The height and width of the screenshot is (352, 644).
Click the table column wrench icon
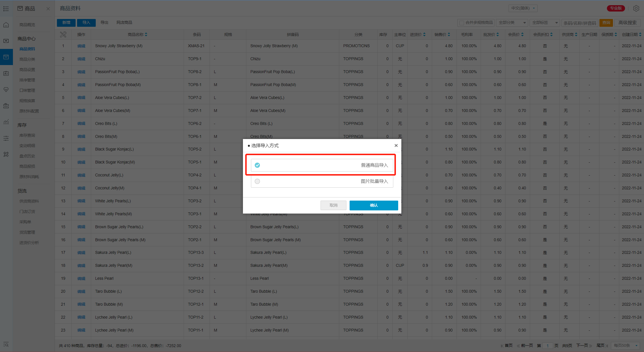pyautogui.click(x=63, y=35)
